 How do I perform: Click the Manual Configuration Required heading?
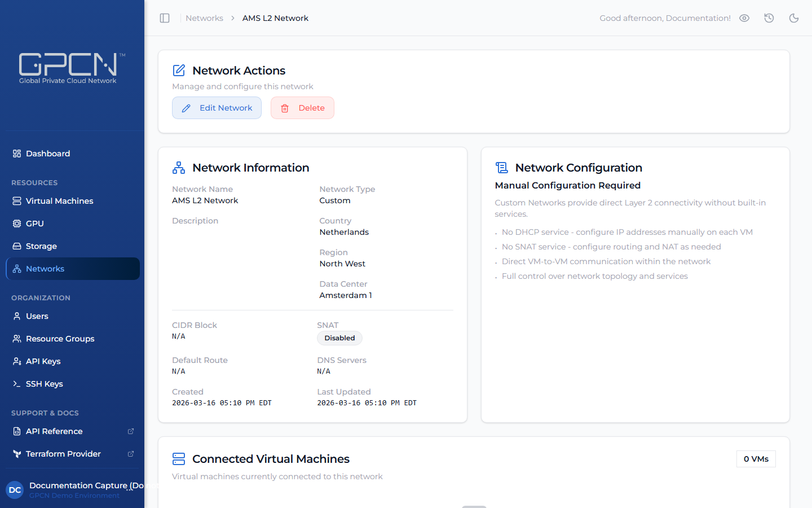(568, 185)
